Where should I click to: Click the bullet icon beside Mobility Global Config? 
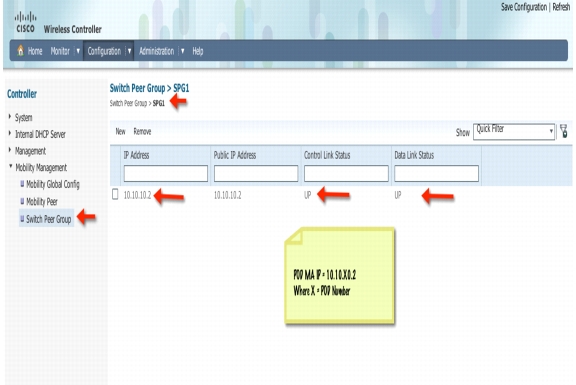[x=22, y=184]
